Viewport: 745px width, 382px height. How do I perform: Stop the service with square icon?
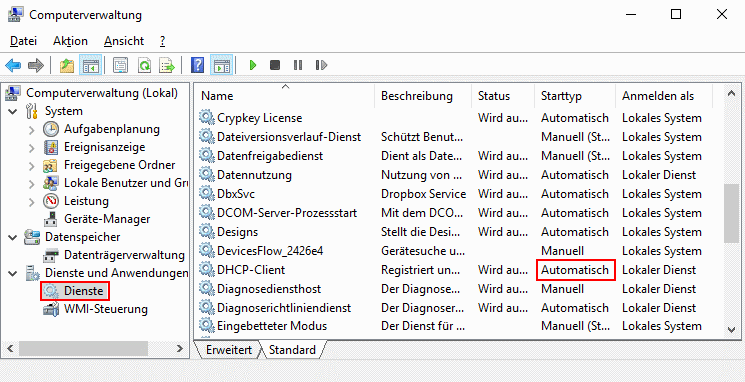click(x=275, y=65)
